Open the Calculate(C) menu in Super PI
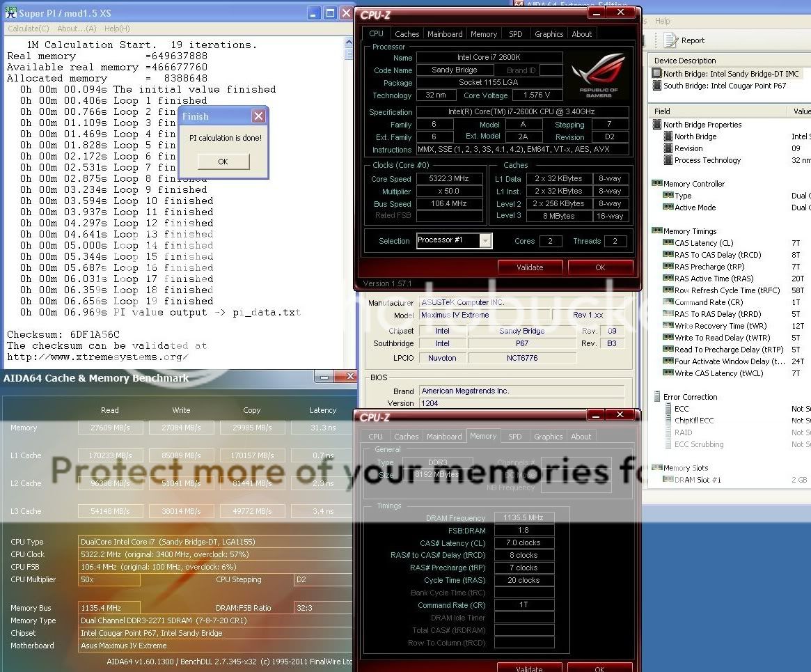Screen dimensions: 811x672 28,29
